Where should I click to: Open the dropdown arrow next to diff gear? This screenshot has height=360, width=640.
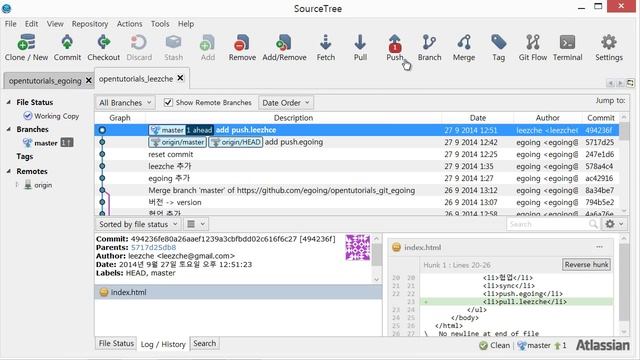pyautogui.click(x=621, y=224)
